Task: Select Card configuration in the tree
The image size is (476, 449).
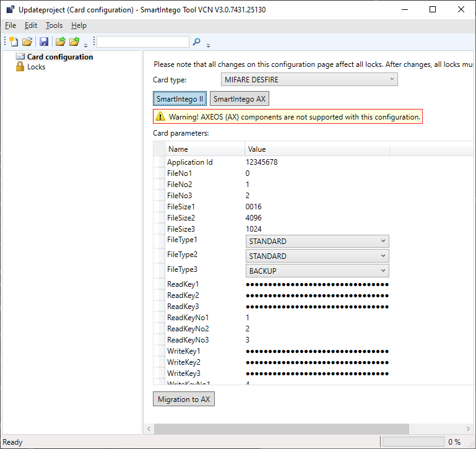Action: coord(59,57)
